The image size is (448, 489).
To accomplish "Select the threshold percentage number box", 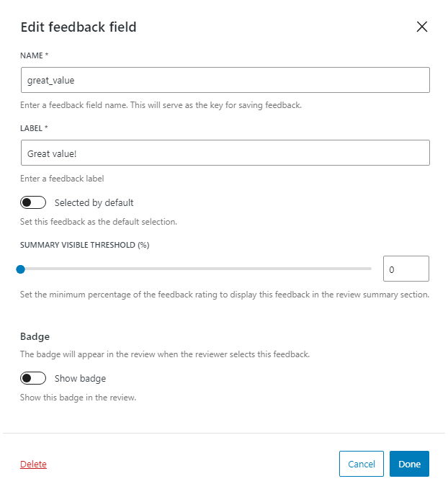I will (406, 269).
